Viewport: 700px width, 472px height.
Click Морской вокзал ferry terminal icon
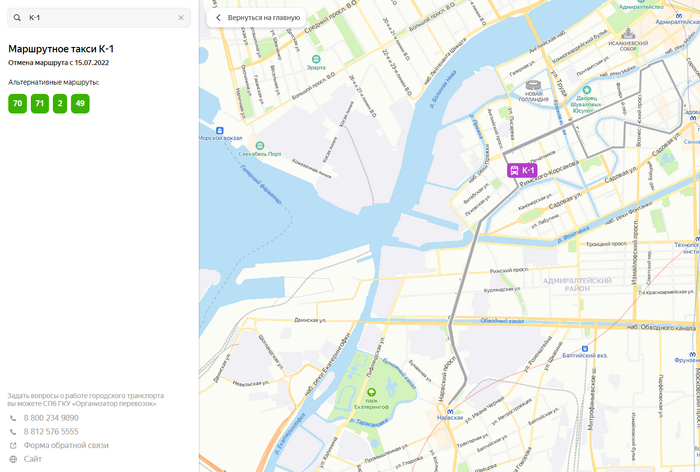218,131
